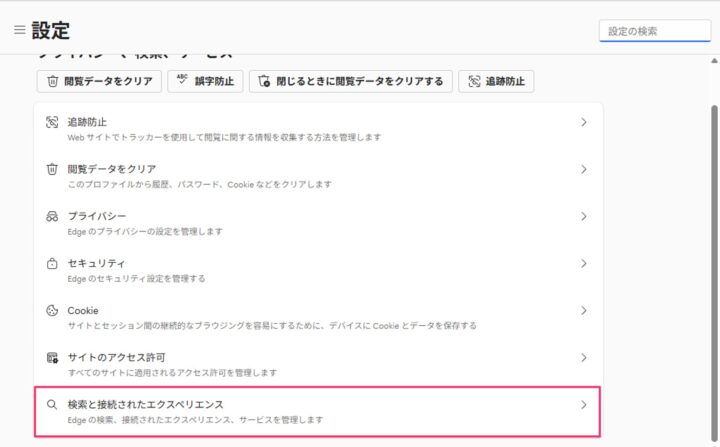Open セキュリティ settings via its chevron
The height and width of the screenshot is (447, 720).
[583, 263]
